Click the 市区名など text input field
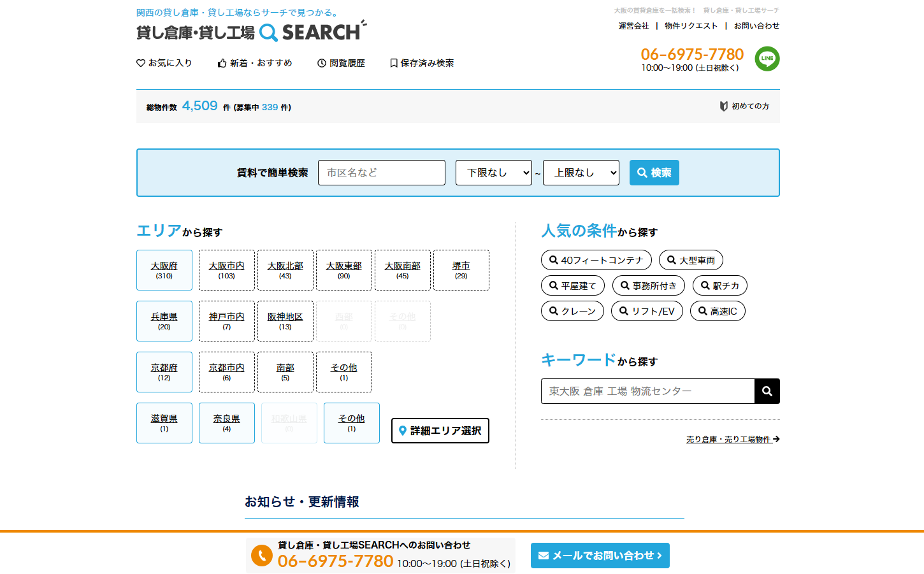Viewport: 924px width, 574px height. pyautogui.click(x=381, y=173)
